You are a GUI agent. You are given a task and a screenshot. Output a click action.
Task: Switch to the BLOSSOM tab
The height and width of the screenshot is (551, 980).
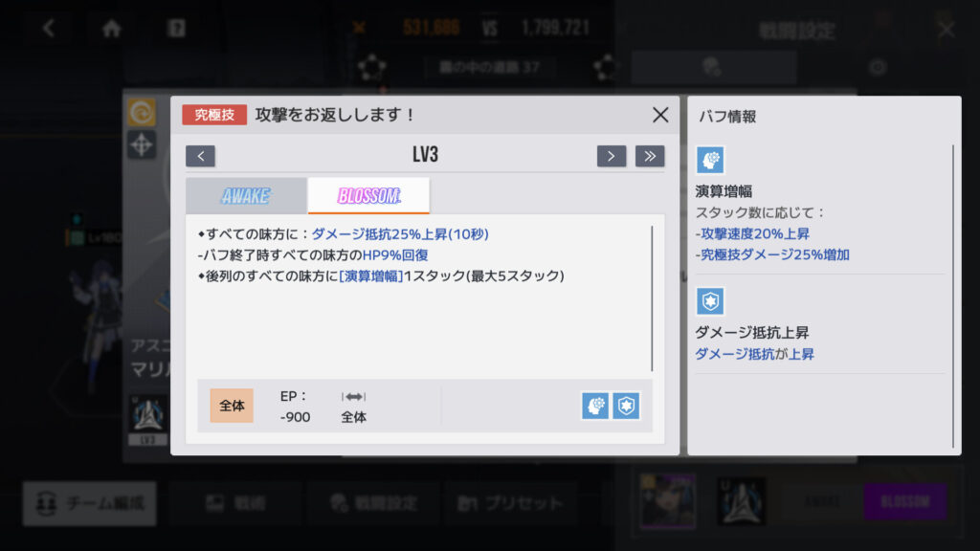point(368,195)
